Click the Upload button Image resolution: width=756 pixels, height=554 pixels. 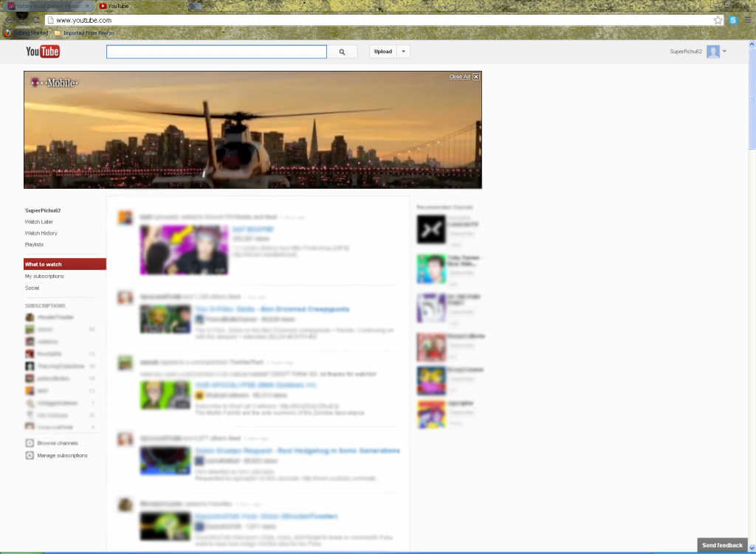point(383,52)
